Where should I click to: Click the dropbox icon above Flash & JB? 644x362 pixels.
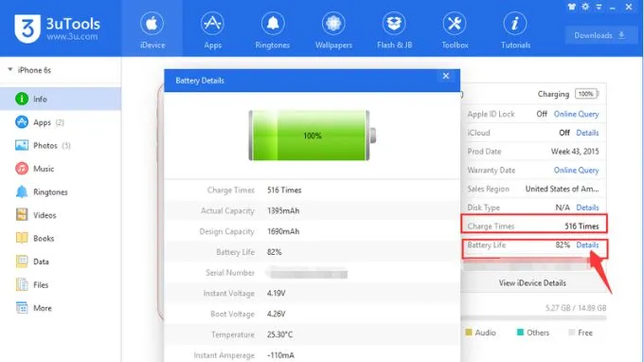[394, 24]
